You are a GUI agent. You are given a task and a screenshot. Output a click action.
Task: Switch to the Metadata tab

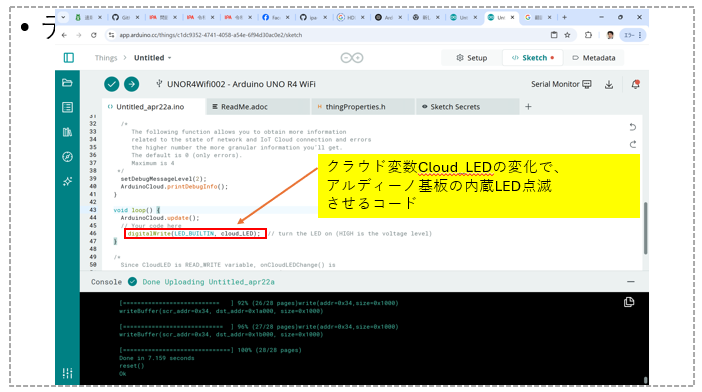coord(594,58)
